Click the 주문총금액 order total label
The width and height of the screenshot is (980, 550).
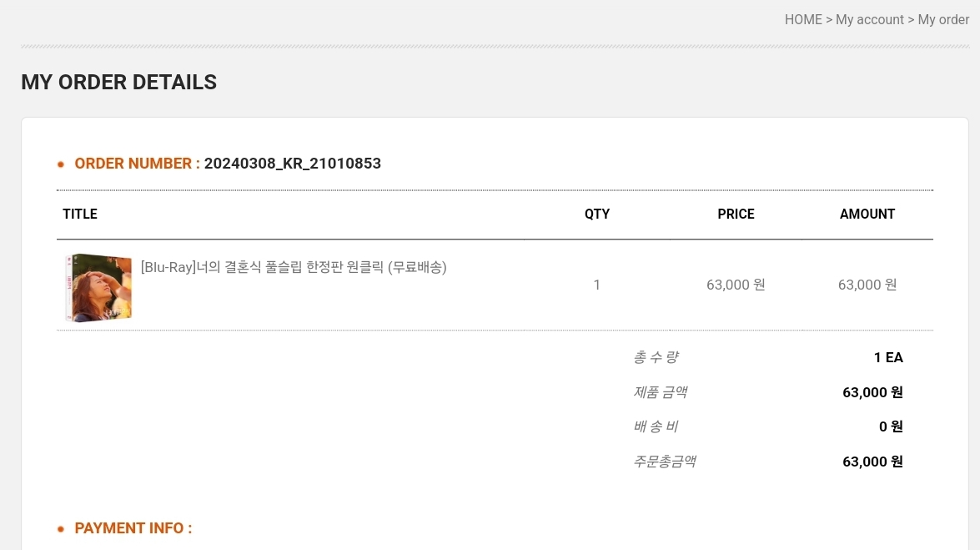point(665,462)
